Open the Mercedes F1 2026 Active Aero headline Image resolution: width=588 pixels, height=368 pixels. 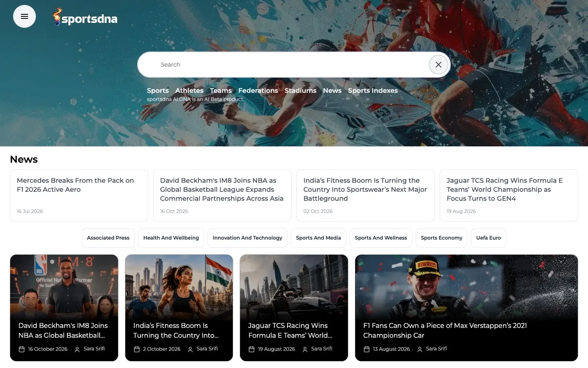pos(79,195)
